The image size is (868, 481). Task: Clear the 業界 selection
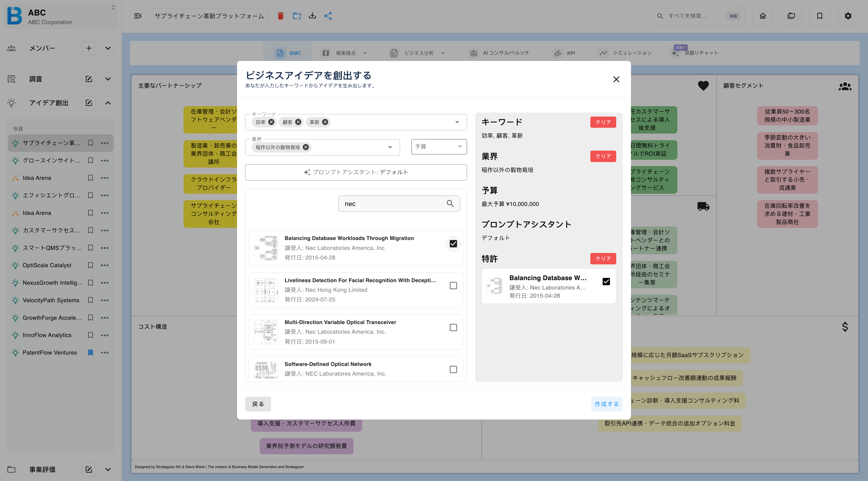click(x=603, y=156)
